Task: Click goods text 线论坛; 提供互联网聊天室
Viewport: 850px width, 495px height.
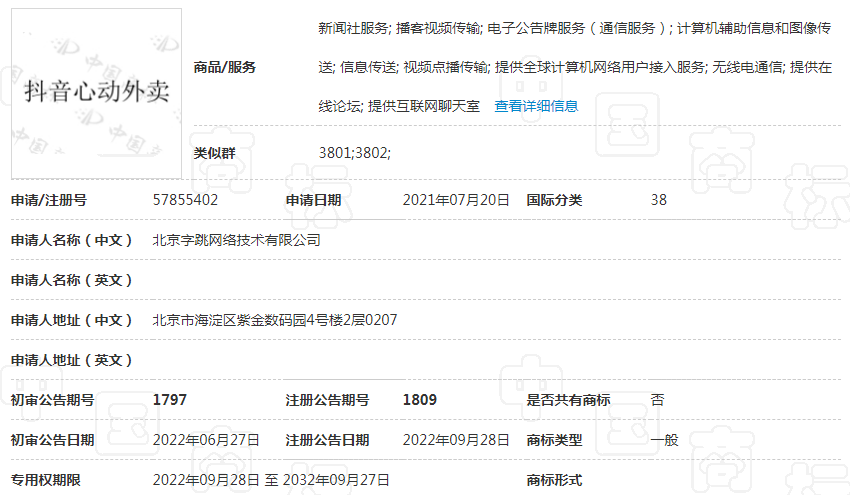Action: (399, 106)
